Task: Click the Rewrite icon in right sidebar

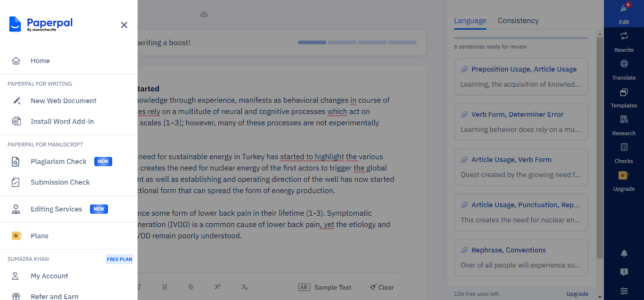Action: click(x=624, y=36)
